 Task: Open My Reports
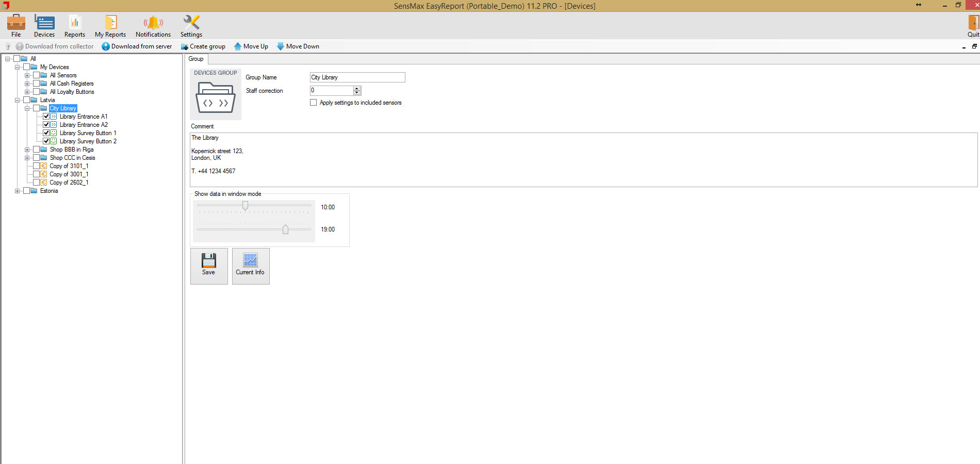(x=110, y=26)
